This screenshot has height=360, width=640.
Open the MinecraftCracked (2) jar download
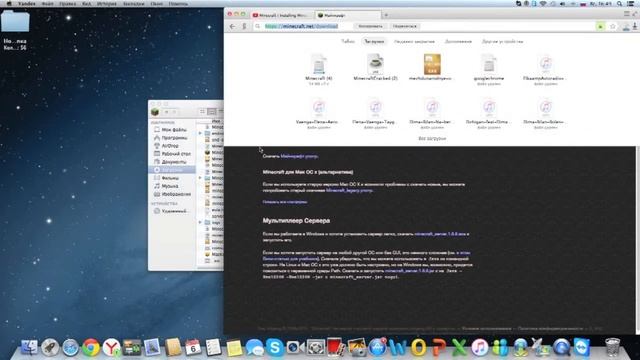(x=375, y=67)
